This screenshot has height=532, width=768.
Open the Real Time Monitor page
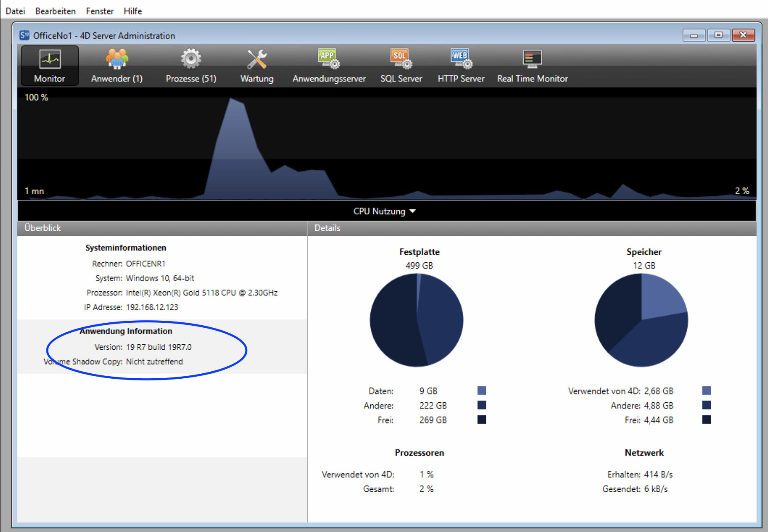click(532, 66)
